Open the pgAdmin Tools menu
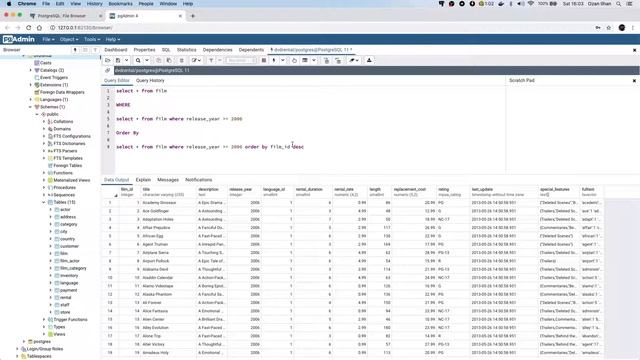The height and width of the screenshot is (360, 640). click(x=92, y=40)
